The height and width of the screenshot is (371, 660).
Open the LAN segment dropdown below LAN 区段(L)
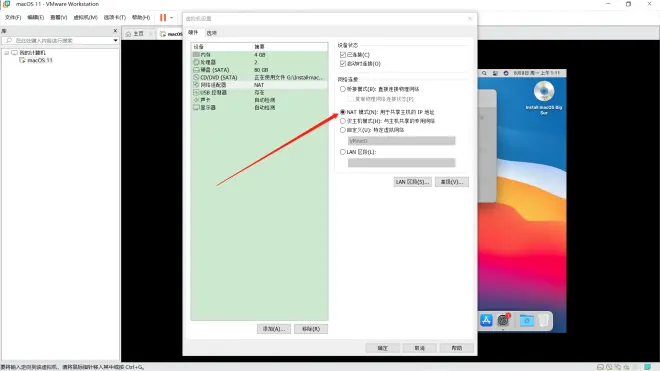402,163
